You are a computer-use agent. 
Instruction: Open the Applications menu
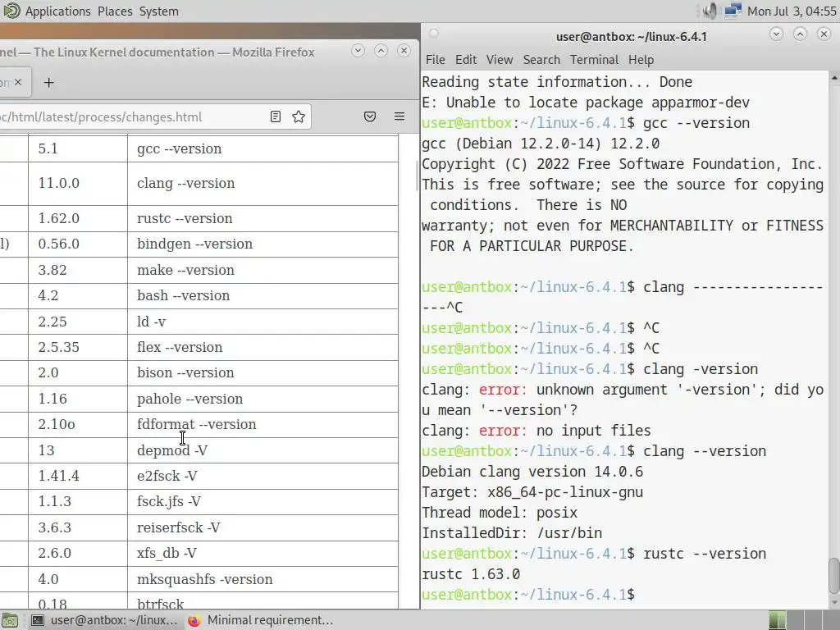[x=58, y=11]
